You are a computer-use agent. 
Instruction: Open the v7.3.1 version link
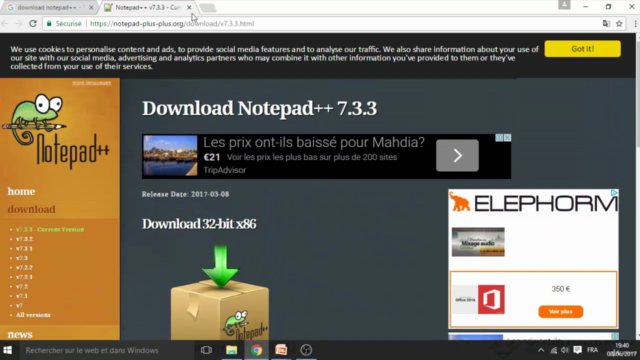click(x=24, y=248)
